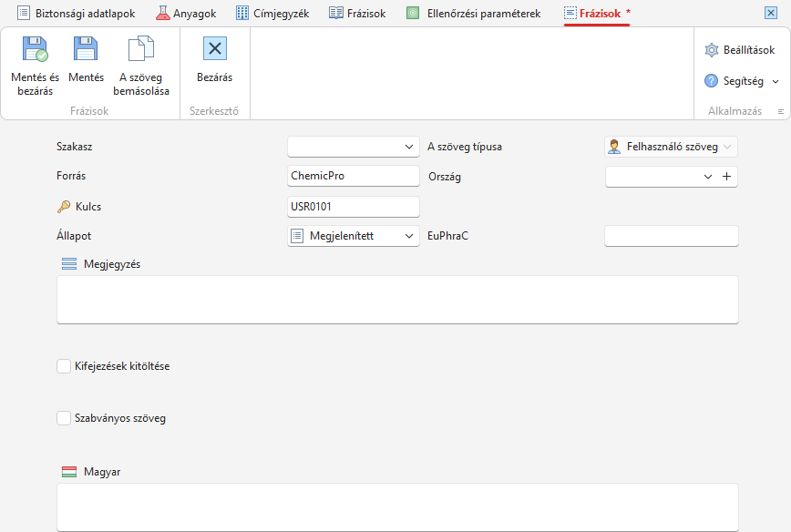The height and width of the screenshot is (532, 791).
Task: Go to the Címjegyzék tab
Action: (x=272, y=14)
